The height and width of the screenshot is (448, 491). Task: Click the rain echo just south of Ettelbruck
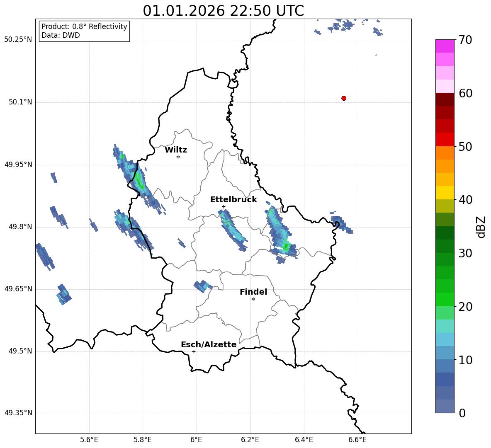(x=232, y=230)
